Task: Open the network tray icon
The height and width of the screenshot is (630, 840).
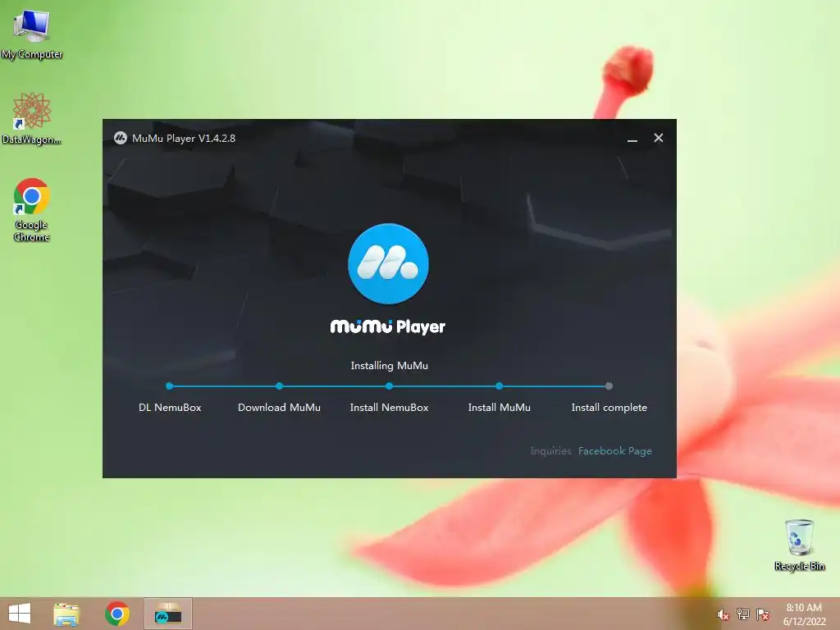Action: coord(743,614)
